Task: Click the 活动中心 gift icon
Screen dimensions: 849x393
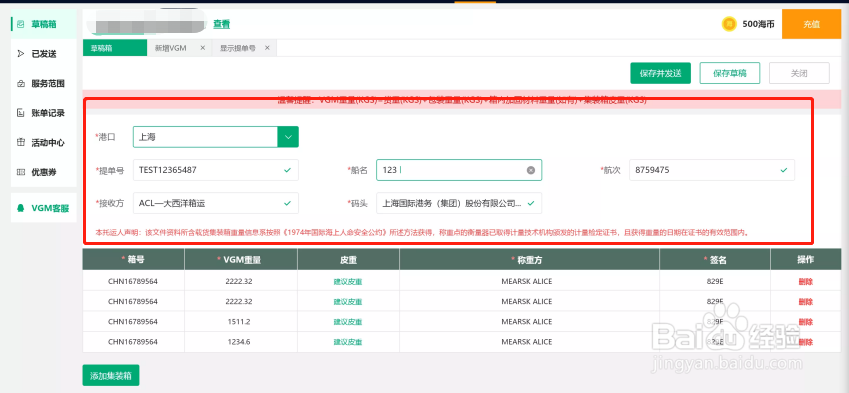Action: click(21, 143)
